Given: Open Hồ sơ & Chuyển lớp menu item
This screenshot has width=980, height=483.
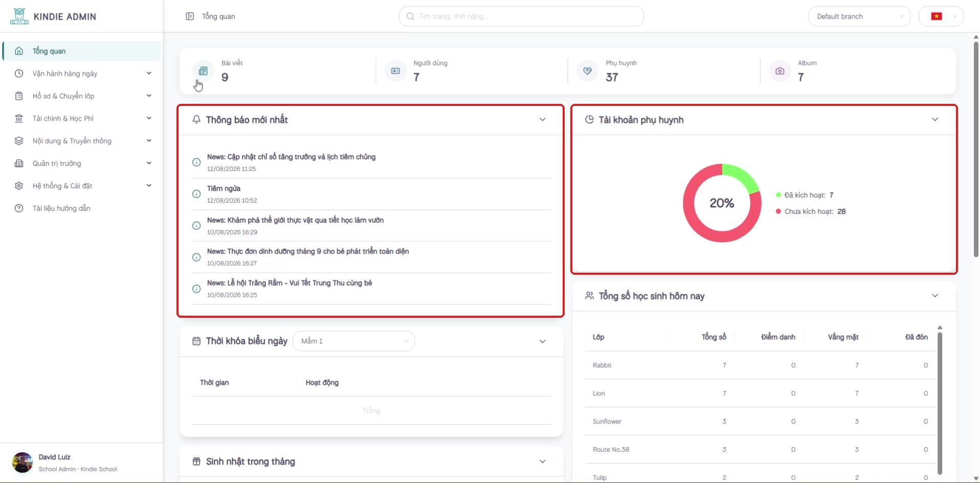Looking at the screenshot, I should pyautogui.click(x=82, y=96).
